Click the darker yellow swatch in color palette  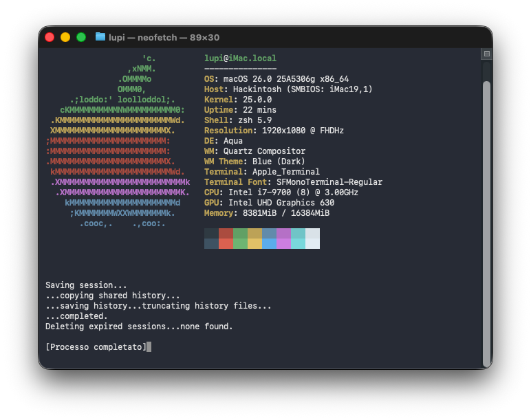254,233
